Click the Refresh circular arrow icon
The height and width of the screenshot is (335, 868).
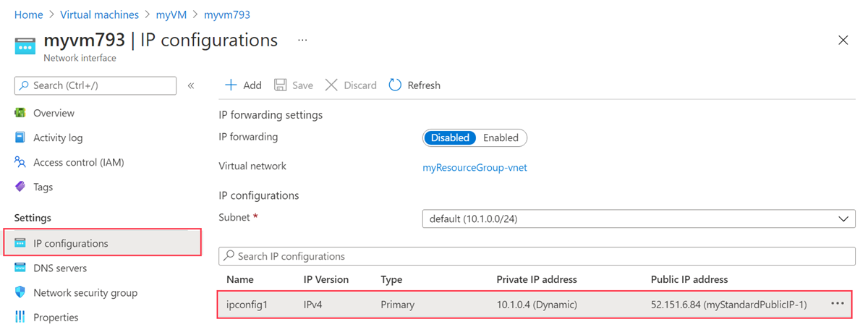(x=395, y=85)
